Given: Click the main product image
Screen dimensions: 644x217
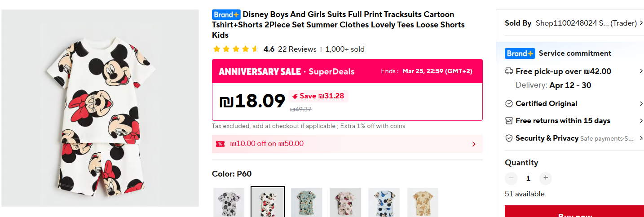Looking at the screenshot, I should point(100,108).
